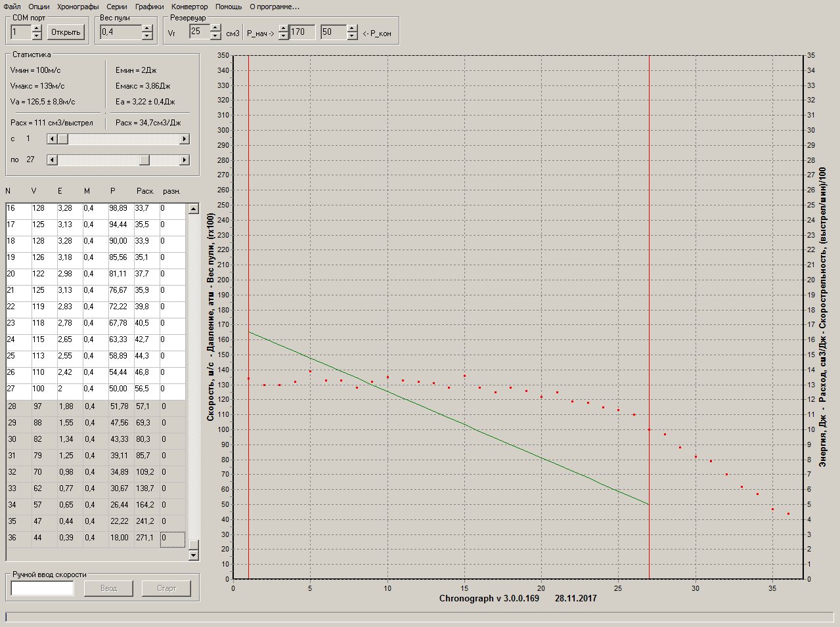Select the "Емакс = 3,86Дж" statistic
The width and height of the screenshot is (840, 627).
pos(143,86)
